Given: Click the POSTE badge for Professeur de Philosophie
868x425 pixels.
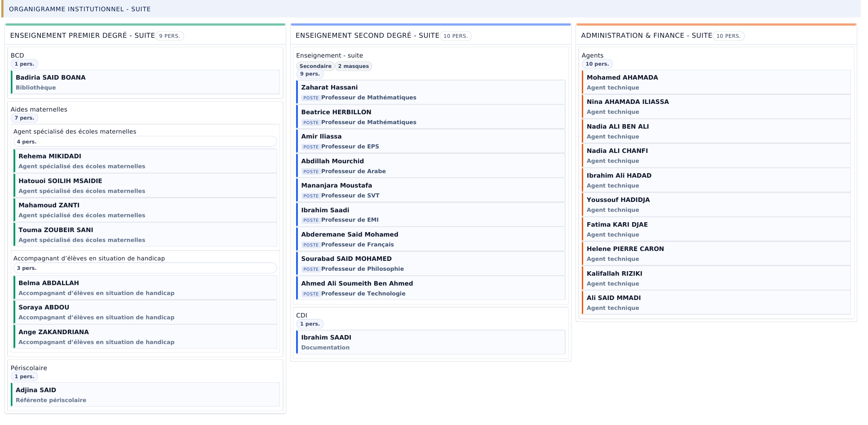Looking at the screenshot, I should 311,269.
